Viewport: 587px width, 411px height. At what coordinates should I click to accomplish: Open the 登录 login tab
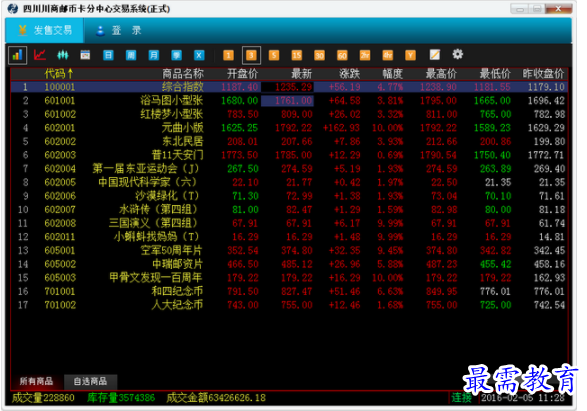pyautogui.click(x=118, y=30)
